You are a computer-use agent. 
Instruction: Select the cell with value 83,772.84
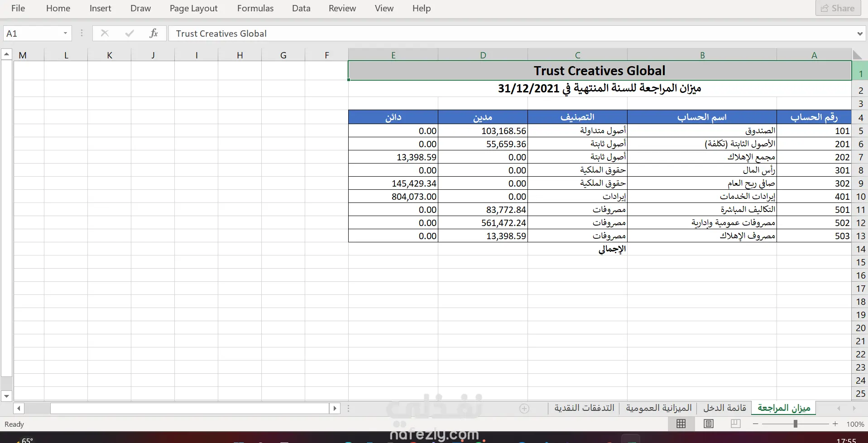pos(483,210)
